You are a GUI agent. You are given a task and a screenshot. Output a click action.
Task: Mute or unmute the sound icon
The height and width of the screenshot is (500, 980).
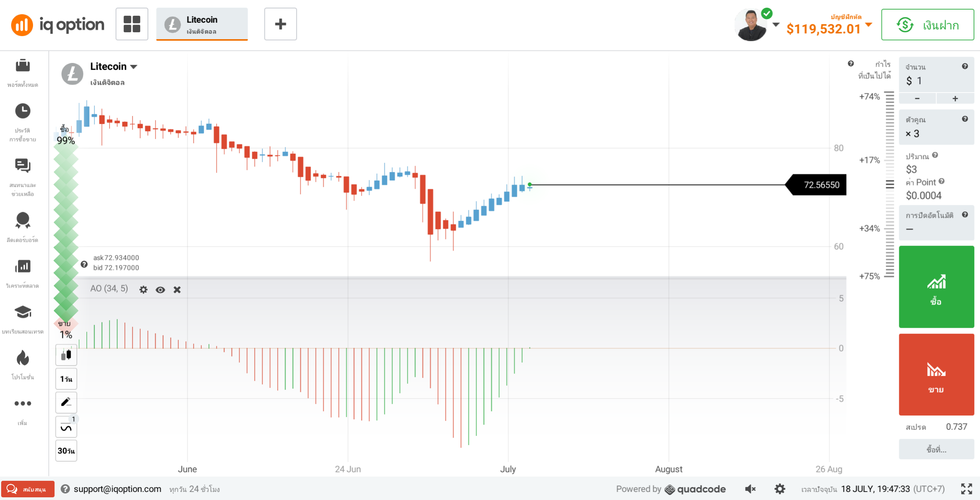[750, 489]
